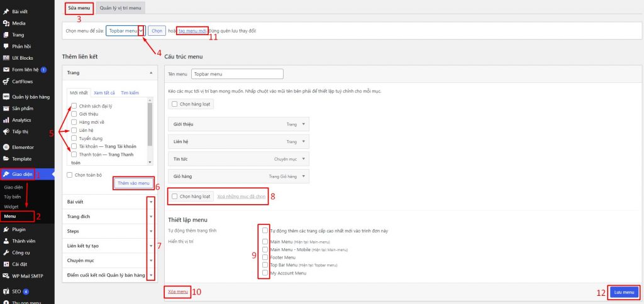Check the 'Chính sách đại lý' page checkbox
Viewport: 644px width, 304px height.
pos(74,106)
